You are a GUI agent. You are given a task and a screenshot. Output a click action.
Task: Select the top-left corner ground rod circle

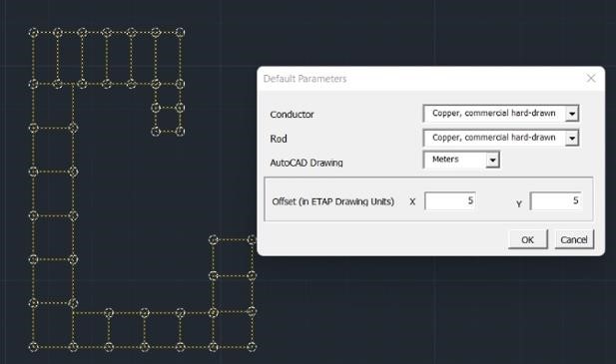[33, 32]
